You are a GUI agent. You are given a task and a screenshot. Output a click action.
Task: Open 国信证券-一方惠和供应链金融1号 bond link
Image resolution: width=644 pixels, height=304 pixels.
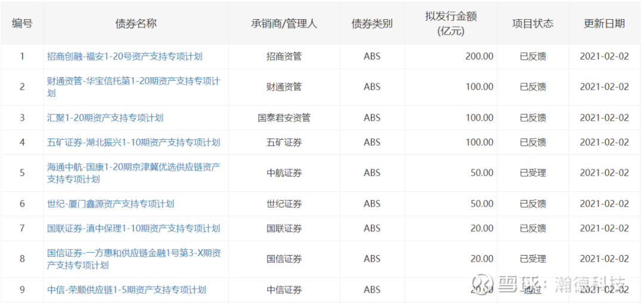coord(134,259)
